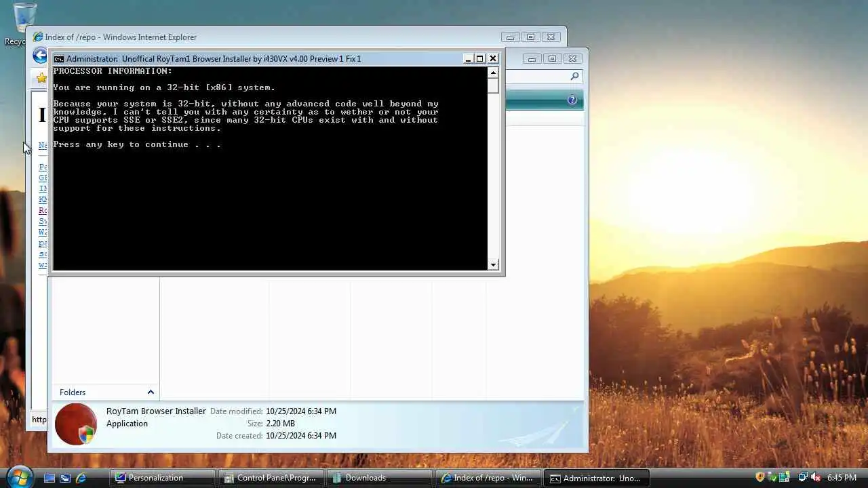The height and width of the screenshot is (488, 868).
Task: Open the Windows Security shield tray icon
Action: [x=760, y=477]
